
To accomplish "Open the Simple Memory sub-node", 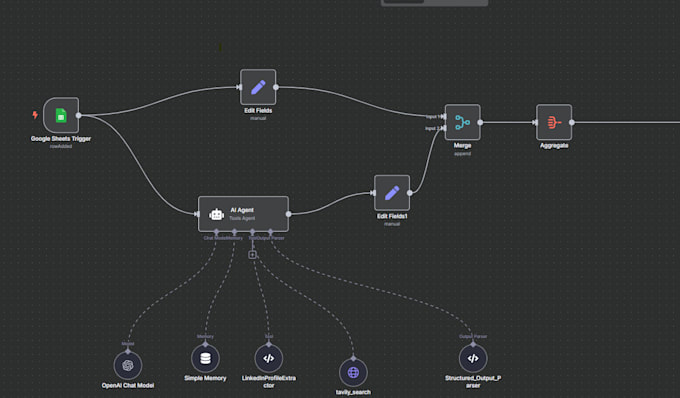I will tap(205, 359).
